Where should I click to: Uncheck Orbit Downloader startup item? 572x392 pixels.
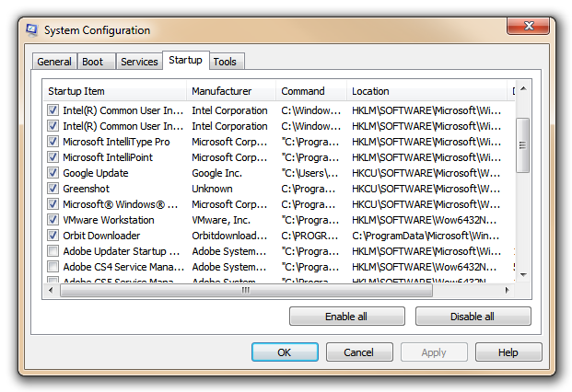(53, 236)
